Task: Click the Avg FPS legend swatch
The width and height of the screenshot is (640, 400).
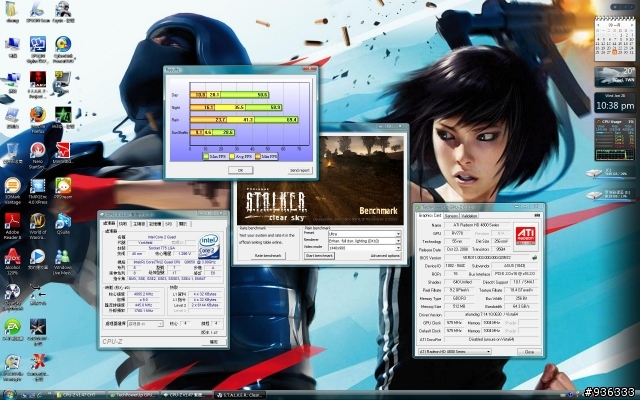Action: [232, 156]
